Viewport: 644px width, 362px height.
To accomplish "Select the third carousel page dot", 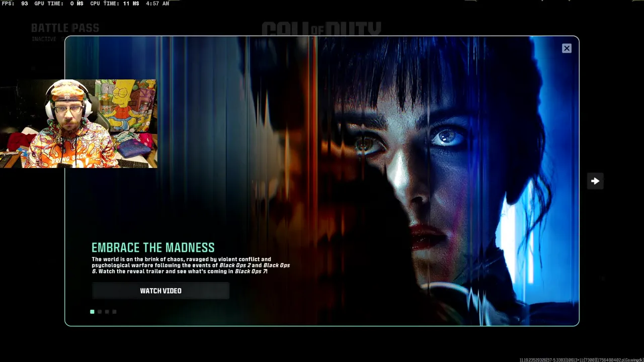I will click(107, 312).
